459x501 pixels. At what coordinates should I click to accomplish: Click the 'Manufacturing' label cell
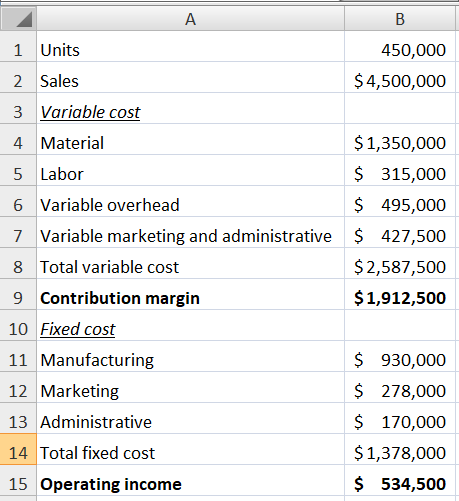tap(190, 356)
